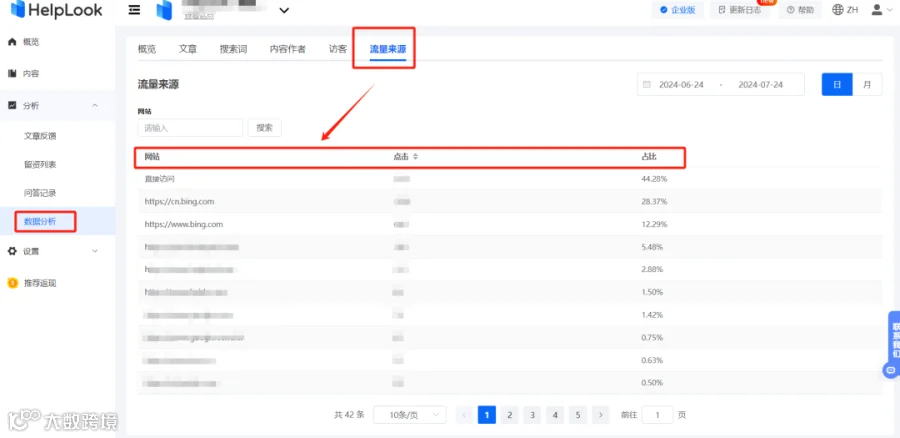This screenshot has width=900, height=438.
Task: Collapse sidebar with hamburger menu icon
Action: (134, 10)
